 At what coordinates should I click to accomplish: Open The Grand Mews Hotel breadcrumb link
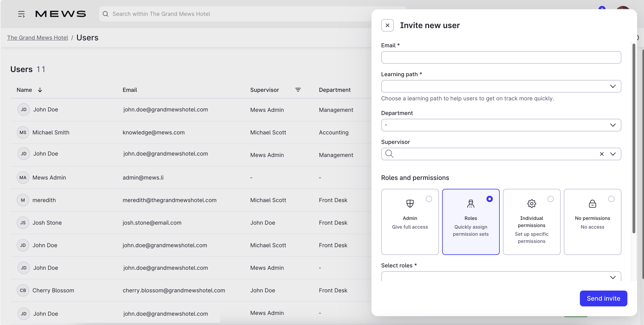click(x=37, y=37)
